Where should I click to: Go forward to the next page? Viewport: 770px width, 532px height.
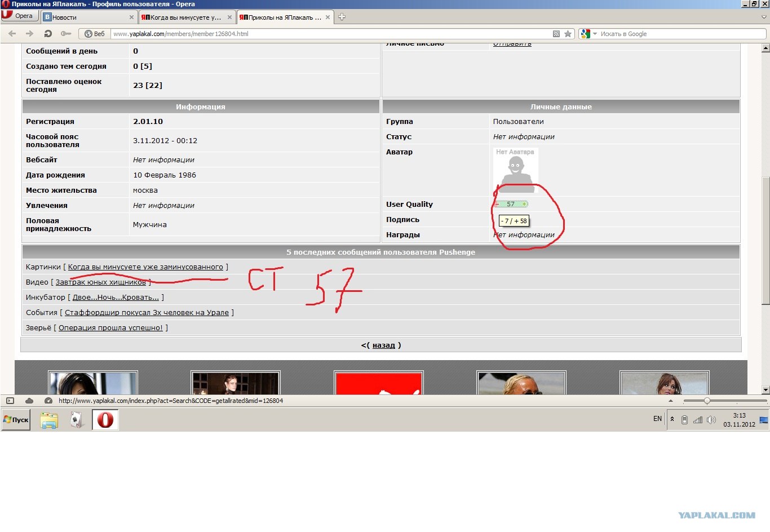click(30, 34)
